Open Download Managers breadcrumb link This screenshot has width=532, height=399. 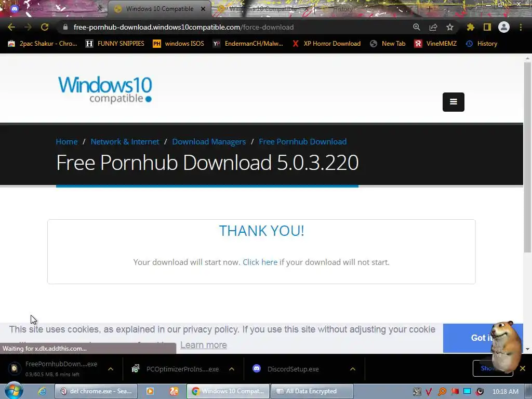(x=209, y=141)
